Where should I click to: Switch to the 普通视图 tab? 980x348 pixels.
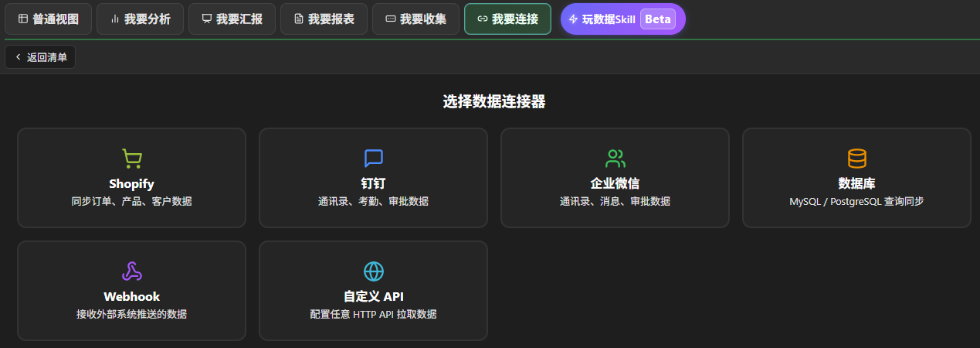coord(48,19)
